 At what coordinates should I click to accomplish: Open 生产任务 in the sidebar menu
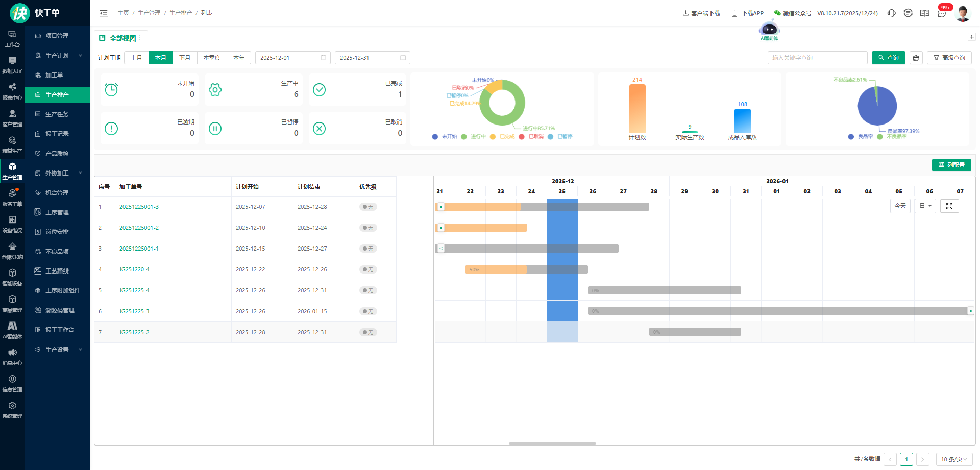[57, 114]
